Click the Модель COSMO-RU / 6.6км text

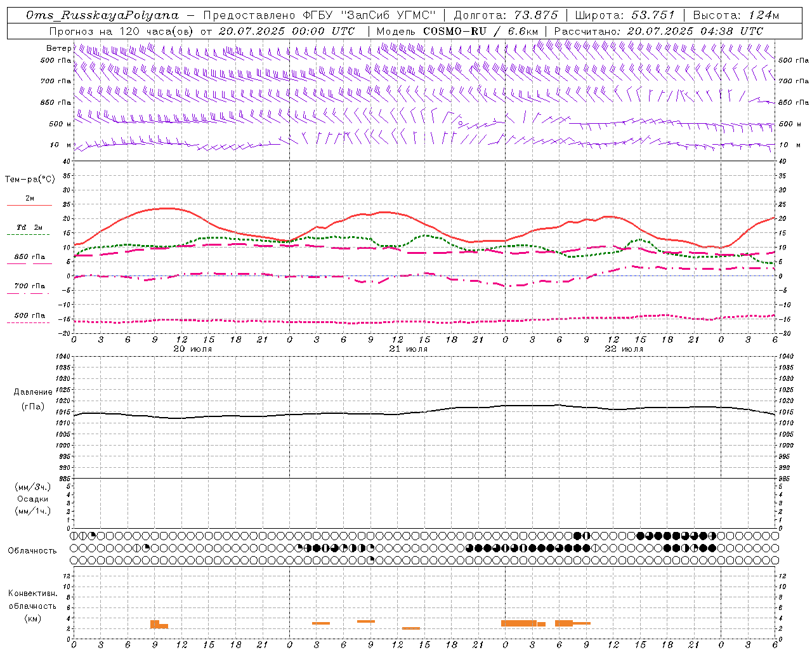457,31
